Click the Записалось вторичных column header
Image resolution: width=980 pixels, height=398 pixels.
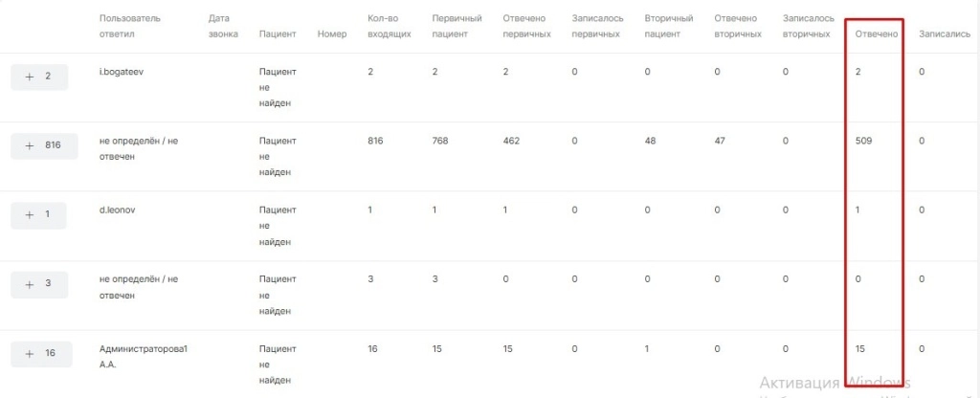point(807,26)
